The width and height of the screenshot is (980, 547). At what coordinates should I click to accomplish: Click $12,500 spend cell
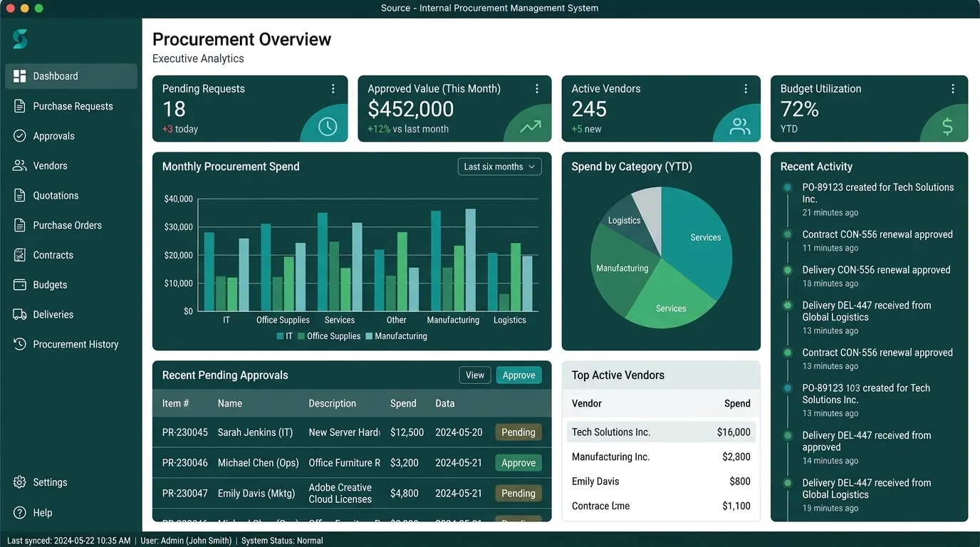click(407, 432)
